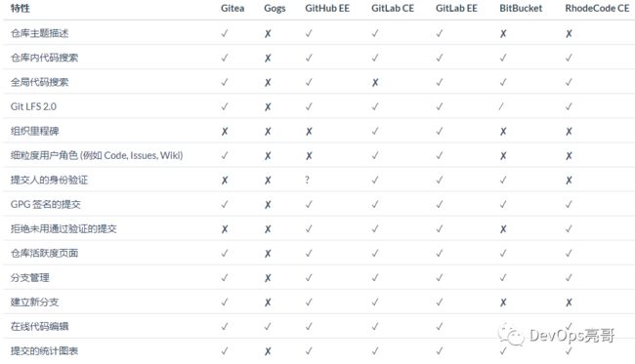
Task: Click the question mark for GitHub EE 提交人的身份验证
Action: click(308, 180)
